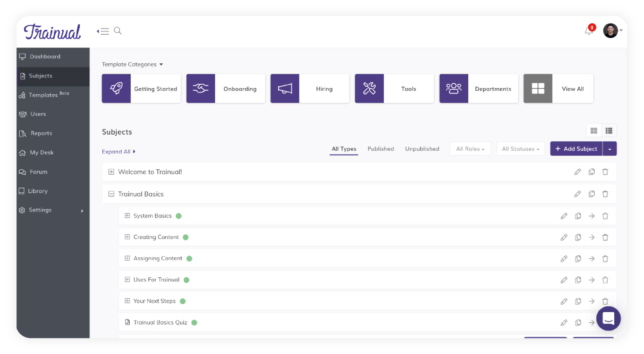
Task: Expand the Welcome to Trainual! subject
Action: point(112,172)
